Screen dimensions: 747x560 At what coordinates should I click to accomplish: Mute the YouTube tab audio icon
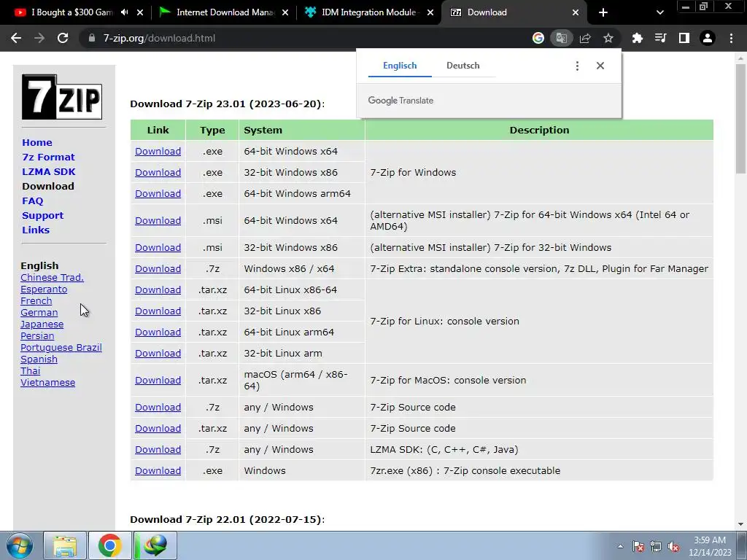point(124,12)
